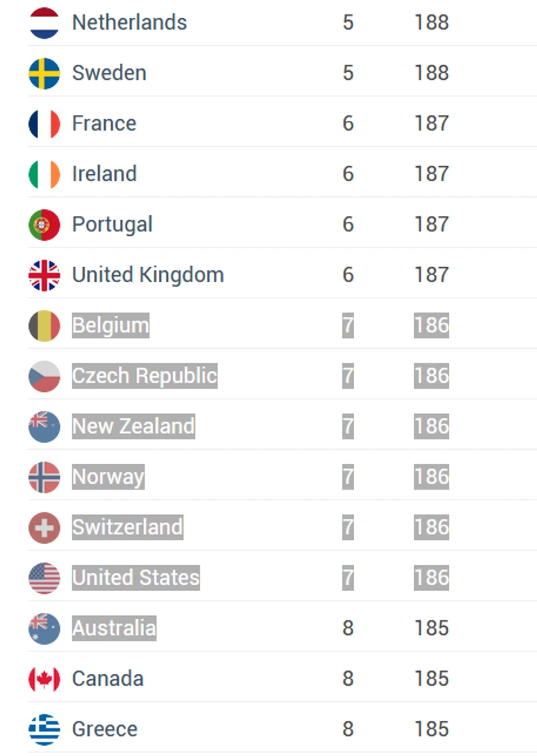Click the Ireland flag icon
The height and width of the screenshot is (756, 537).
44,174
